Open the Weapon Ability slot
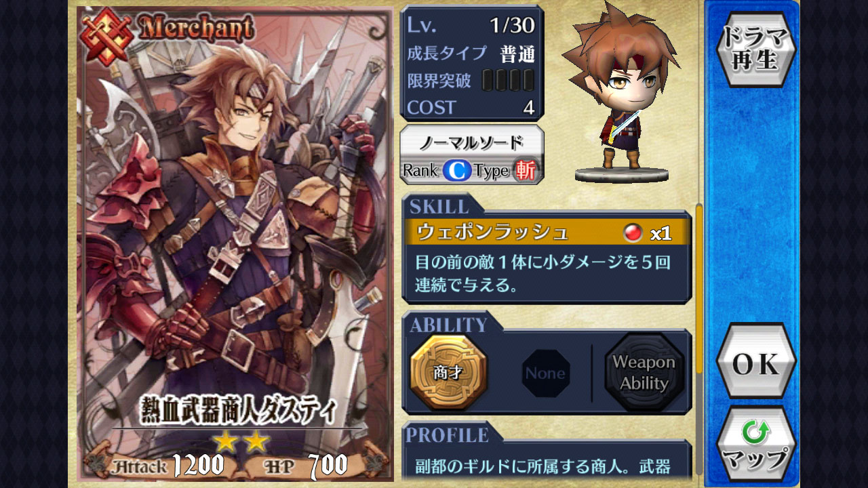This screenshot has width=868, height=488. pyautogui.click(x=644, y=372)
